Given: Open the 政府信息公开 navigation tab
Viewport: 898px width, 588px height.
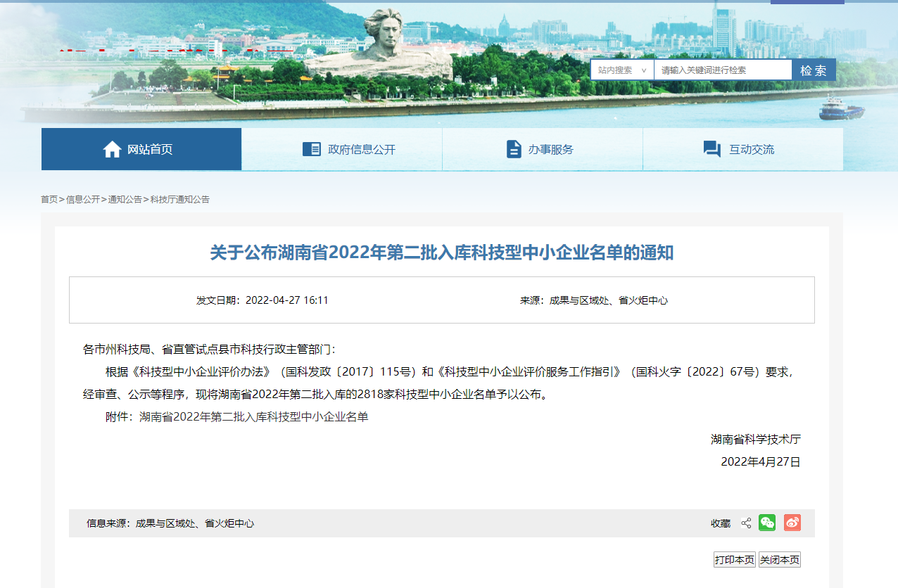Looking at the screenshot, I should (362, 149).
